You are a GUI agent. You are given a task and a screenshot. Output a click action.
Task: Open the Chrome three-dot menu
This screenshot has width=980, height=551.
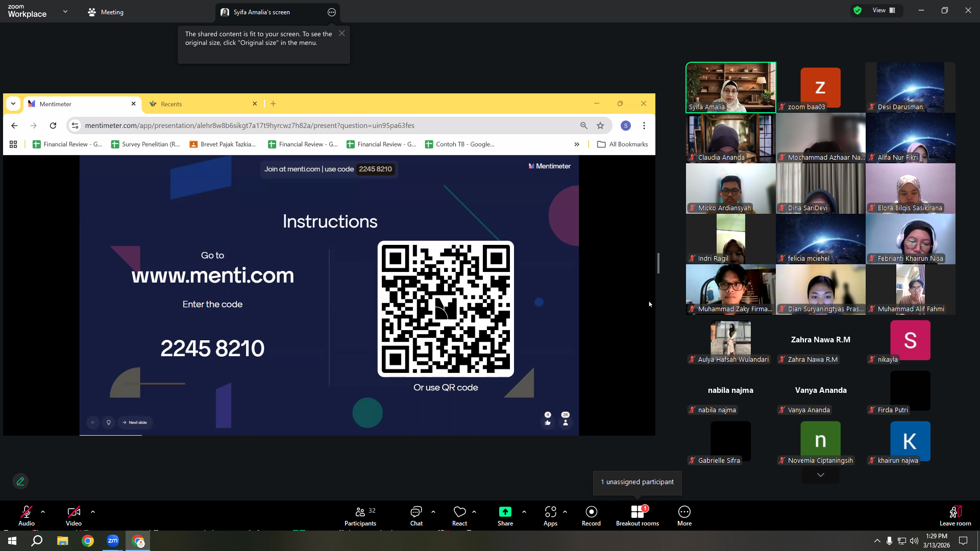pos(644,126)
